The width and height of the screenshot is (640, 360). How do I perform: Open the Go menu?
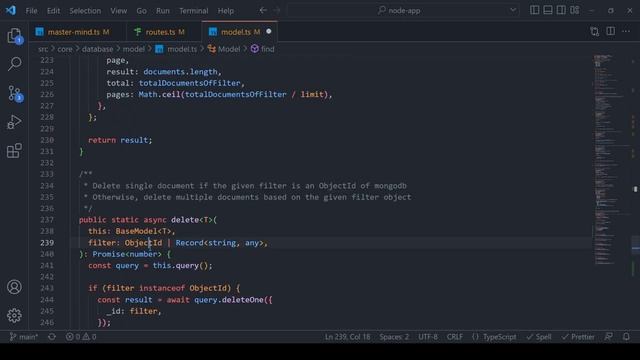[x=142, y=11]
